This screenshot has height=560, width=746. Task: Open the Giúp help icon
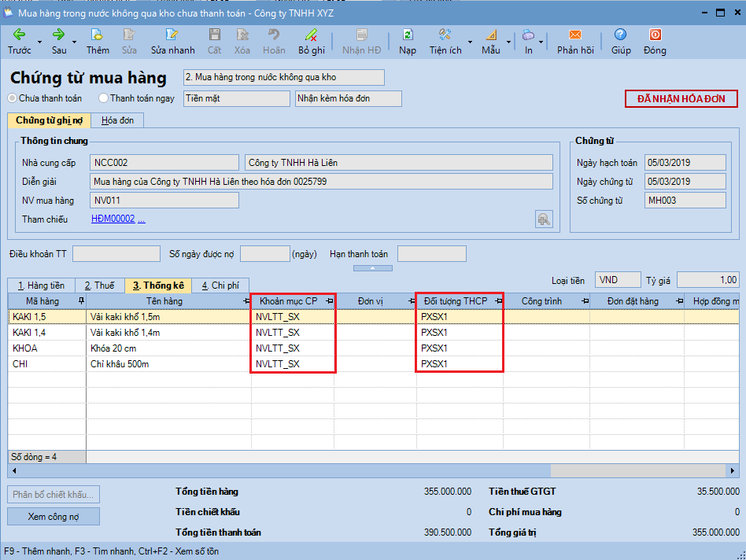click(x=621, y=35)
